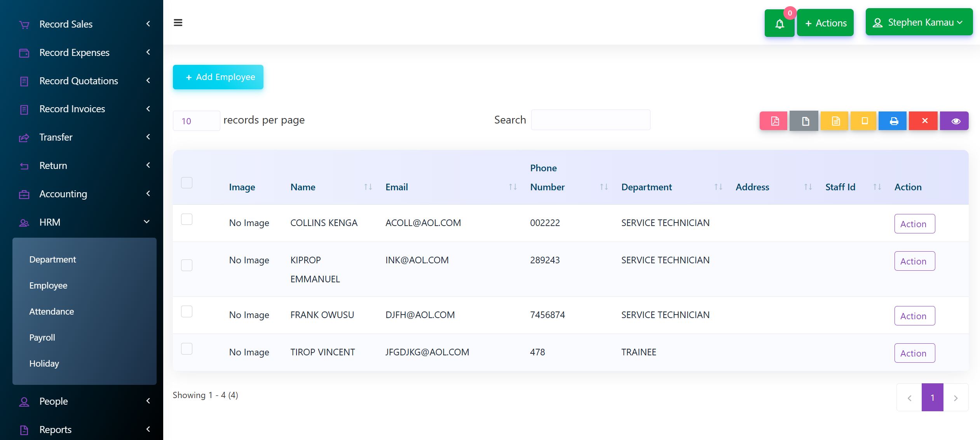Click the Record Sales cart icon
This screenshot has width=980, height=440.
[x=24, y=24]
